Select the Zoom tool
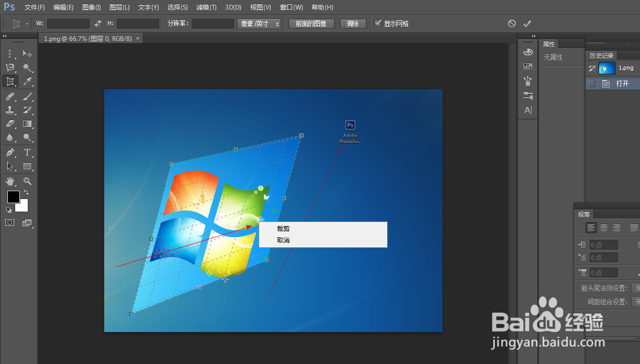640x364 pixels. 27,181
